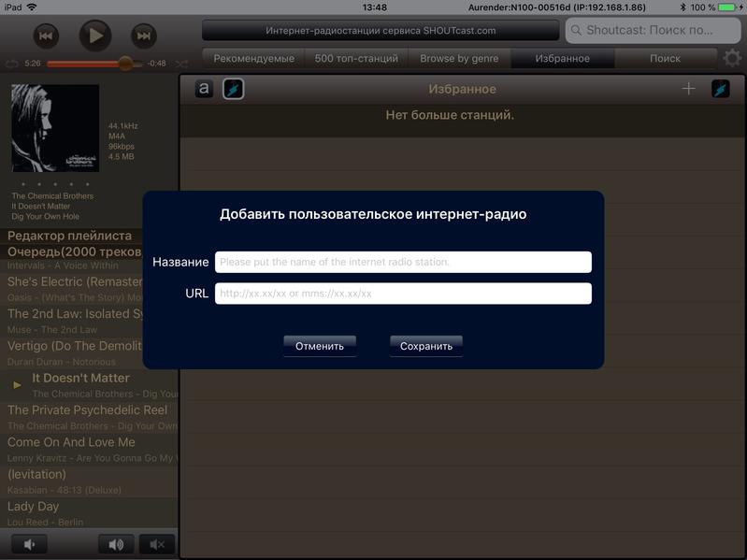This screenshot has width=747, height=560.
Task: Add a station with the plus icon
Action: tap(688, 89)
